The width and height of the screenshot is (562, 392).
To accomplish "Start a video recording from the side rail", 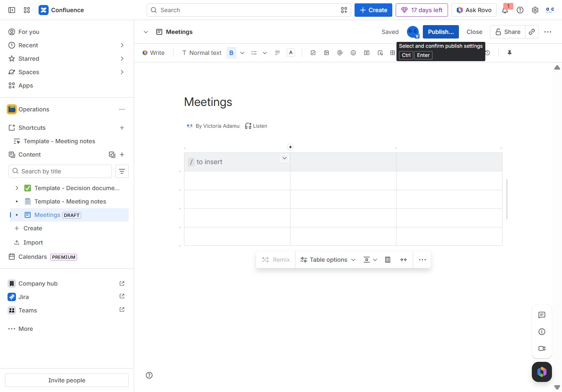I will click(x=542, y=348).
